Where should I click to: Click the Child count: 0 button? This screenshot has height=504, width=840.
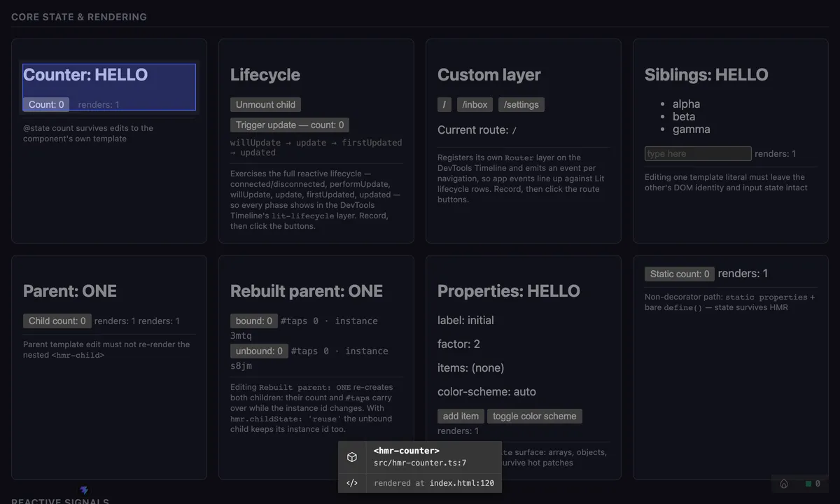(x=57, y=321)
